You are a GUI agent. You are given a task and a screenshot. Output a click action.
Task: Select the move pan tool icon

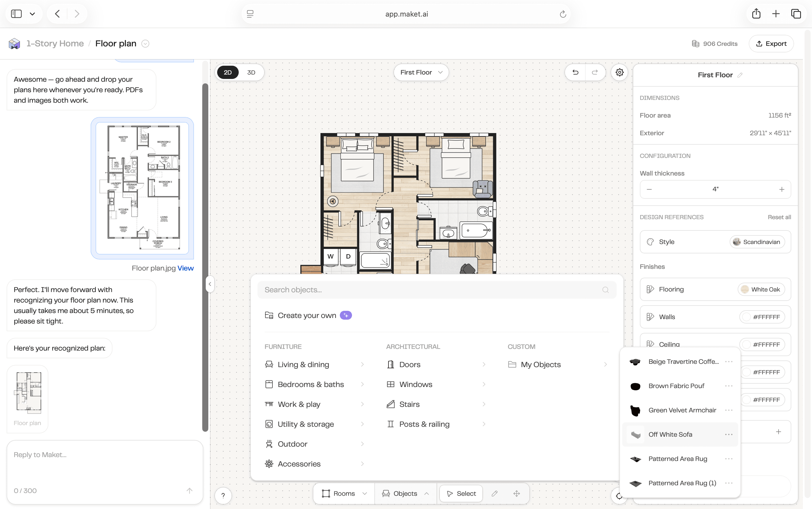coord(516,494)
